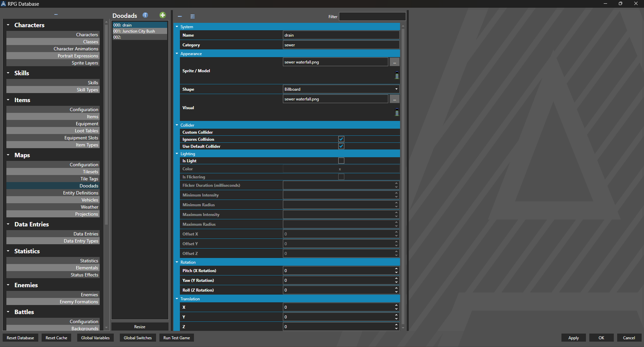Collapse the Characters group in sidebar
The height and width of the screenshot is (347, 644).
(8, 25)
